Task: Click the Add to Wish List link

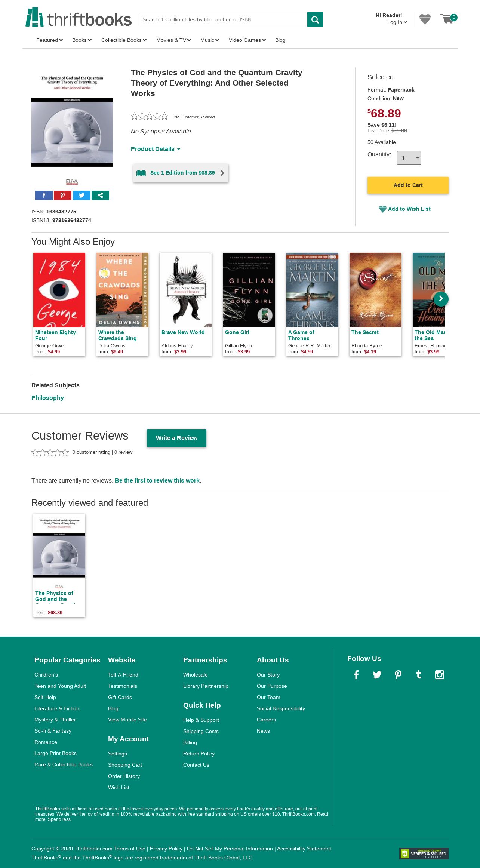Action: (409, 209)
